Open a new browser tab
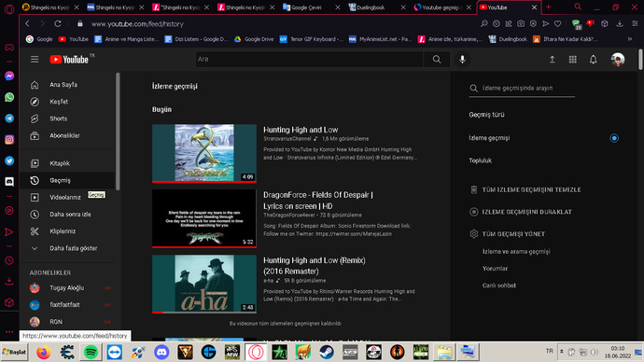 coord(548,7)
